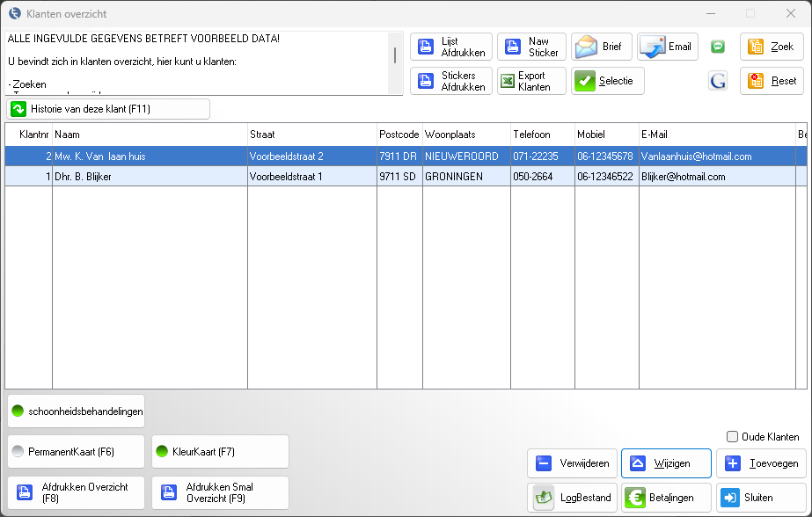812x517 pixels.
Task: Click phone number 071-22235
Action: click(543, 157)
